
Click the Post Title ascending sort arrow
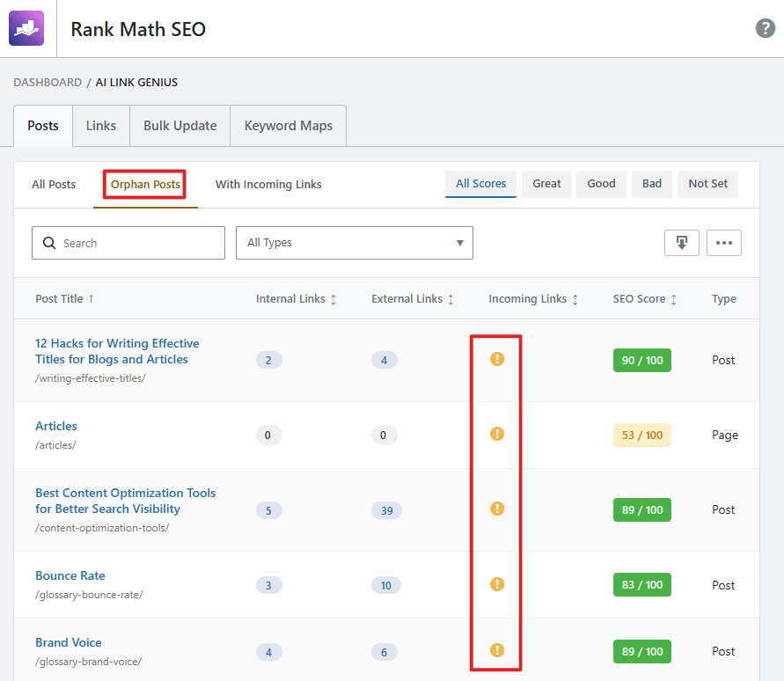(91, 298)
